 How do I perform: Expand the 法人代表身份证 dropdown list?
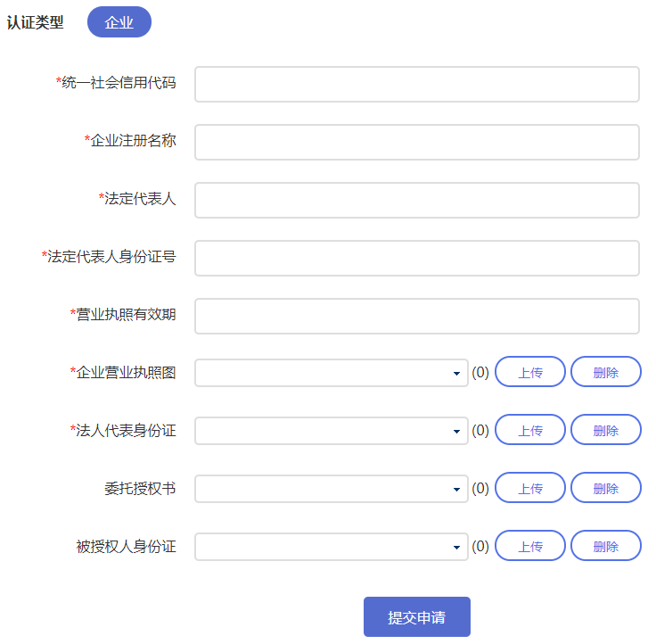pos(331,431)
